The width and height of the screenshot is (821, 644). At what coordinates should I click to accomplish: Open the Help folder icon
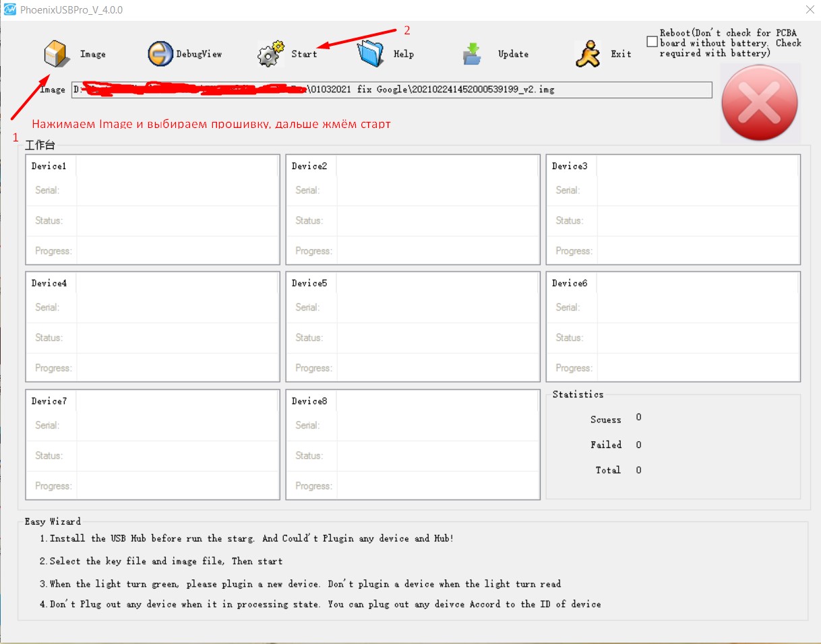pyautogui.click(x=371, y=54)
